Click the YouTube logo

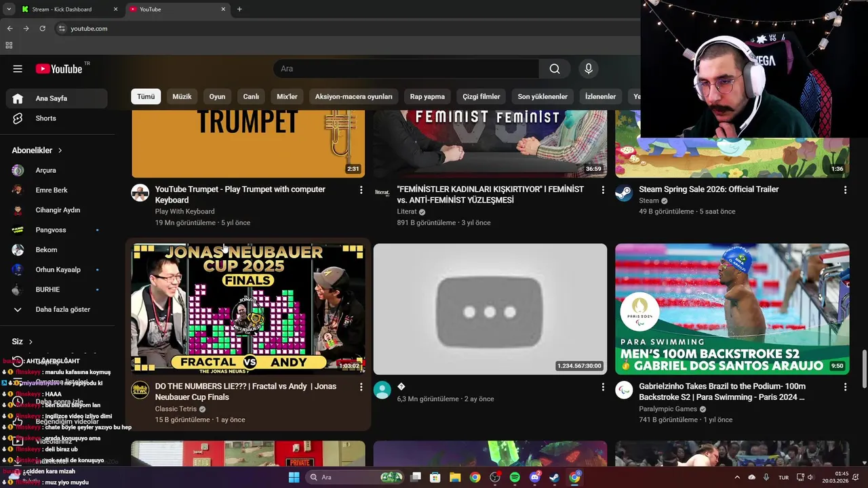coord(59,68)
